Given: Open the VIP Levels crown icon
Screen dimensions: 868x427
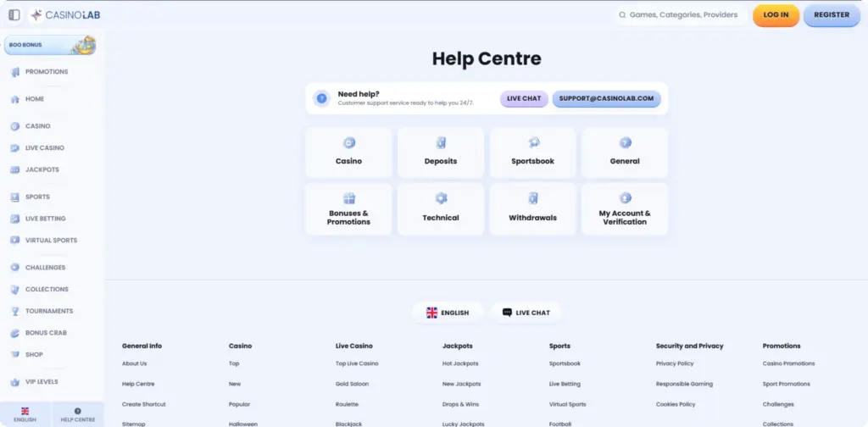Looking at the screenshot, I should coord(15,381).
